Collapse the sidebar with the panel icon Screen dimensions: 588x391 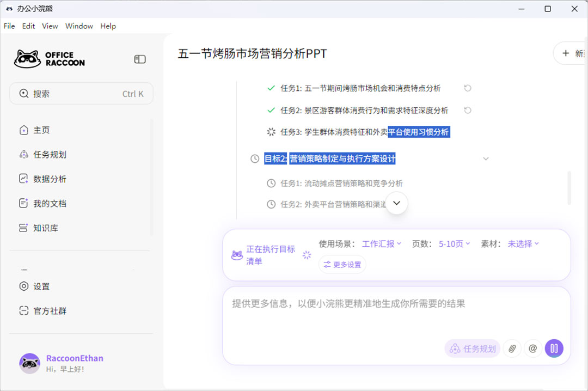click(x=140, y=59)
